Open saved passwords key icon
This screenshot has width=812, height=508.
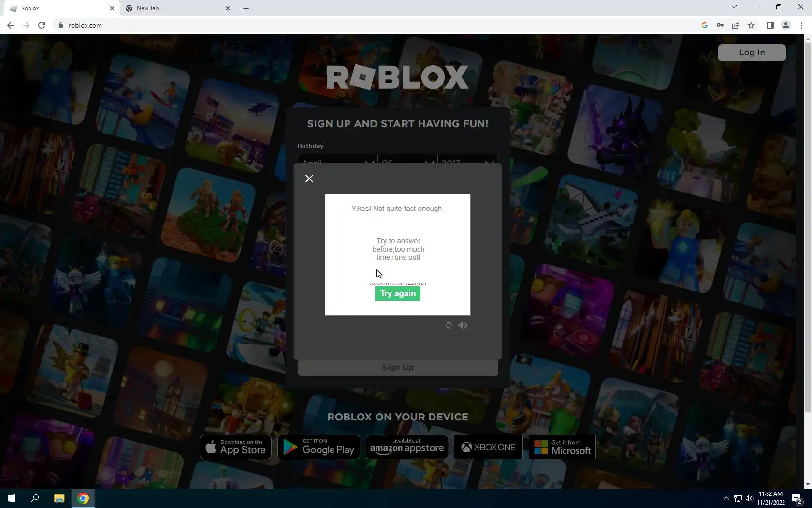pyautogui.click(x=720, y=25)
